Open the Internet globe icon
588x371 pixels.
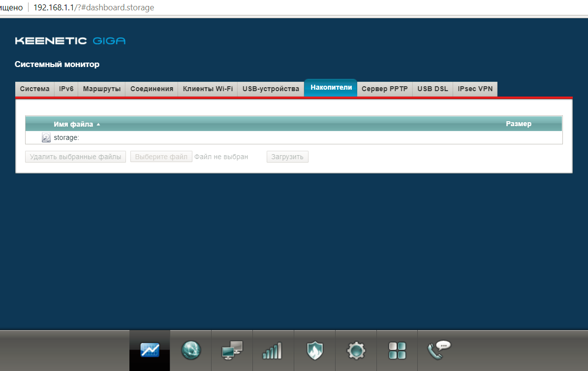click(191, 350)
